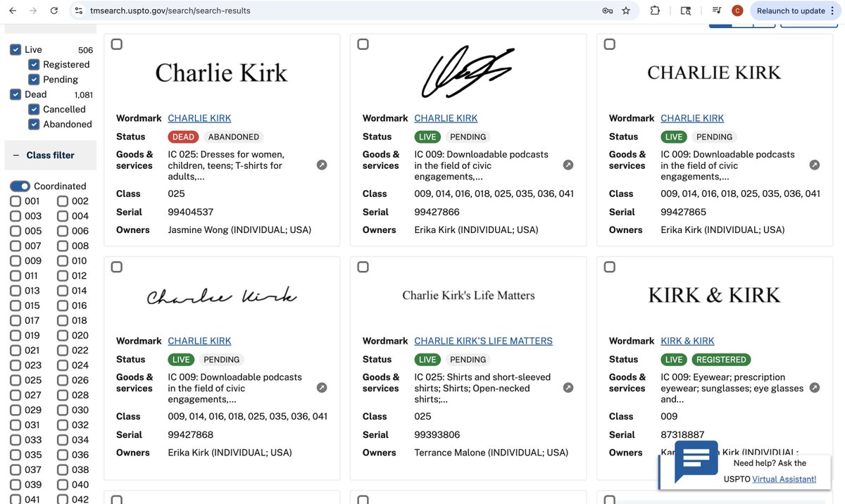Open the USPTO chat assistant icon
Screen dimensions: 845x504
[x=696, y=461]
